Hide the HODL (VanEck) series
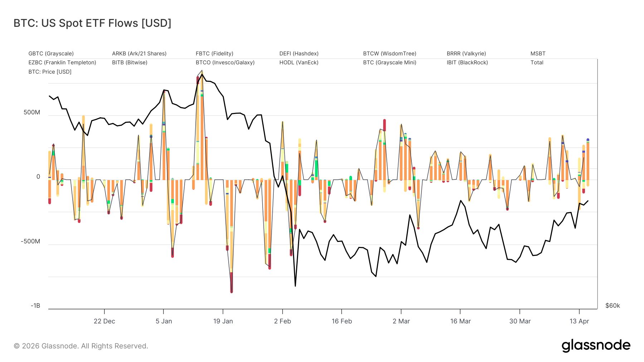The image size is (644, 362). click(x=299, y=63)
